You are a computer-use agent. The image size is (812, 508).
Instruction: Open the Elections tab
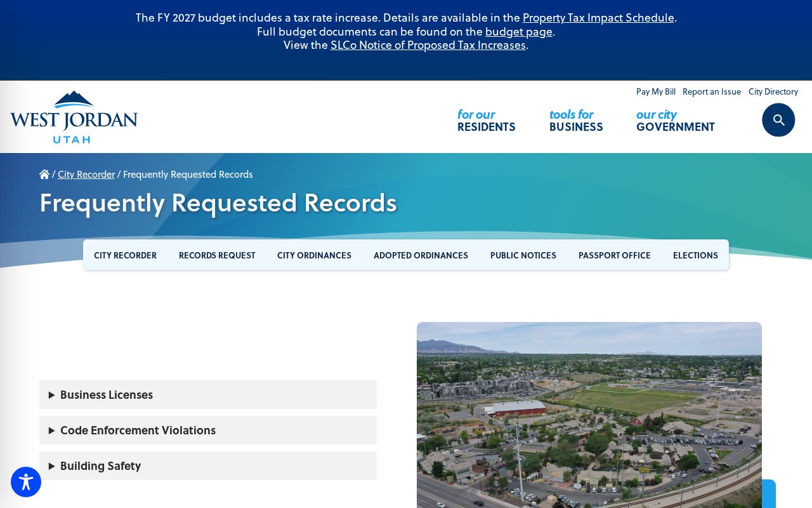pos(695,255)
